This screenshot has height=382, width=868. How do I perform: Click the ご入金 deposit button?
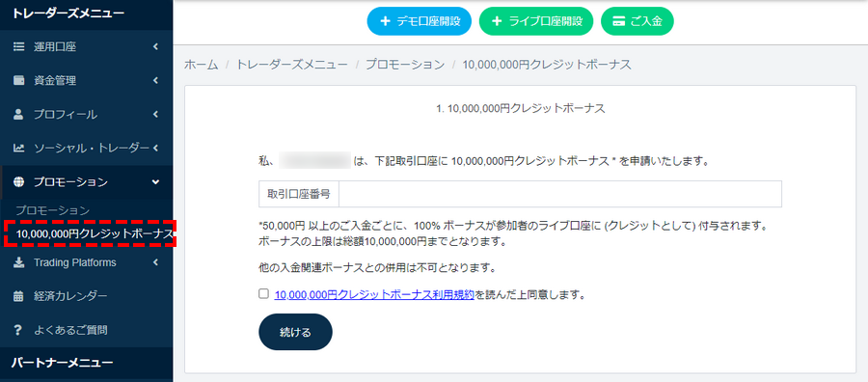click(x=637, y=21)
